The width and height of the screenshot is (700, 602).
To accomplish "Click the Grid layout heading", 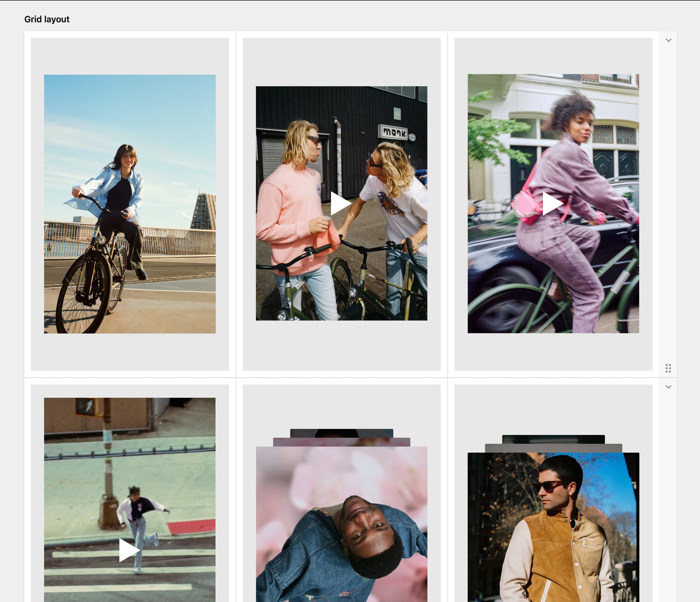I will [x=47, y=19].
